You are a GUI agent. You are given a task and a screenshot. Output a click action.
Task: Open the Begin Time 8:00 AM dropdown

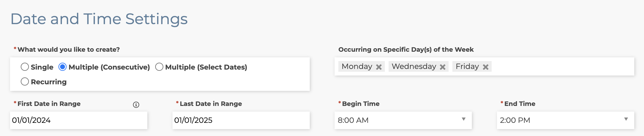pyautogui.click(x=396, y=120)
